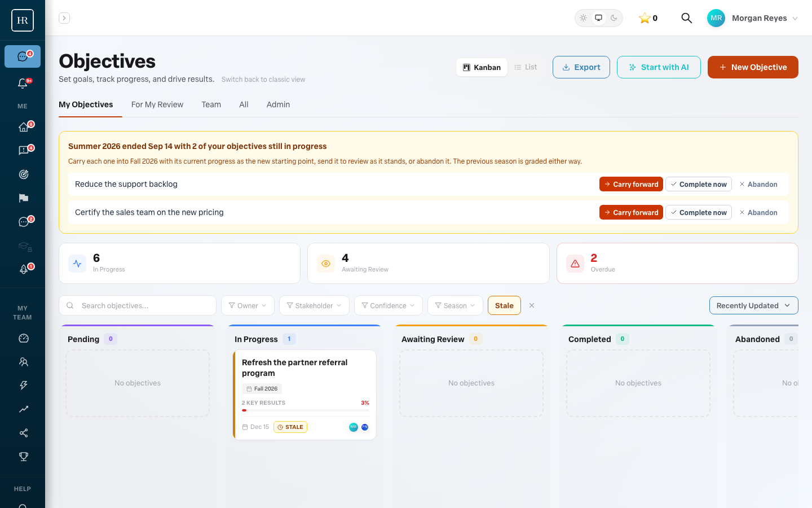Switch to dark theme moon toggle

point(614,18)
